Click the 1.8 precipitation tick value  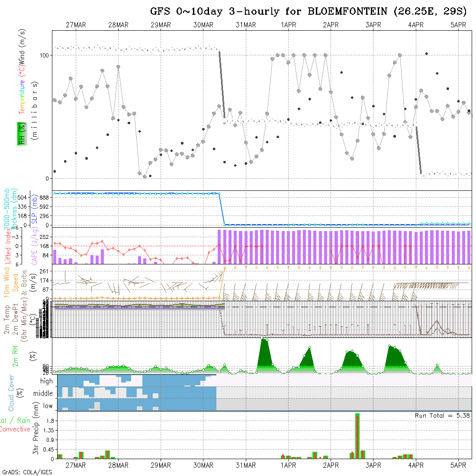[50, 421]
